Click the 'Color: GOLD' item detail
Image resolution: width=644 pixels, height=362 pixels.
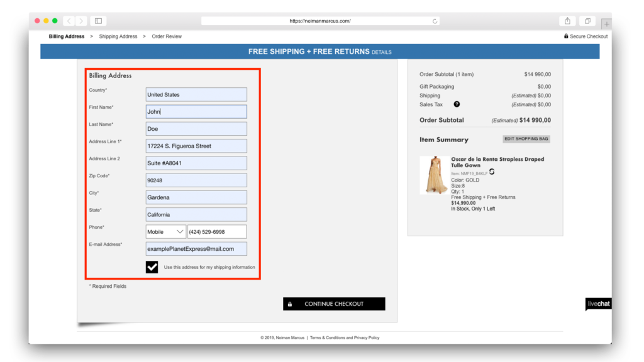(x=465, y=180)
